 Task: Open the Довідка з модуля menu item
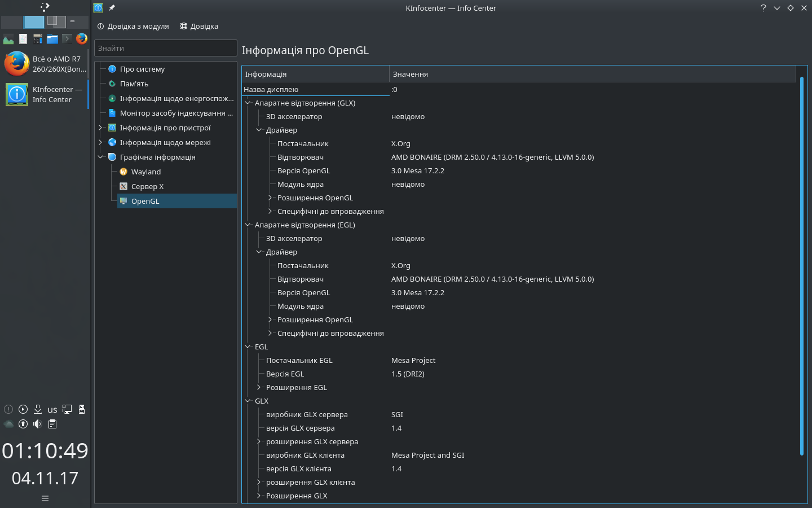pos(133,27)
